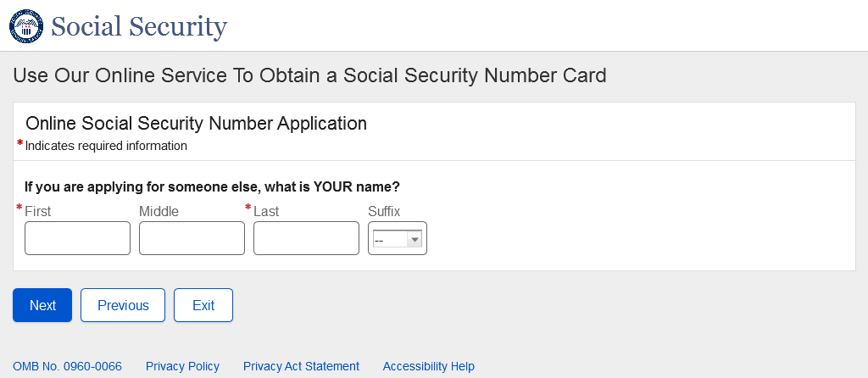The image size is (868, 378).
Task: Click the "Last" field label
Action: click(266, 211)
